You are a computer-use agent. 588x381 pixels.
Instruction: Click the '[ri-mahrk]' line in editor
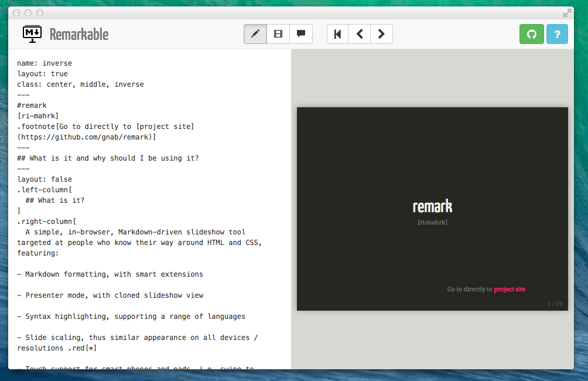[x=38, y=115]
